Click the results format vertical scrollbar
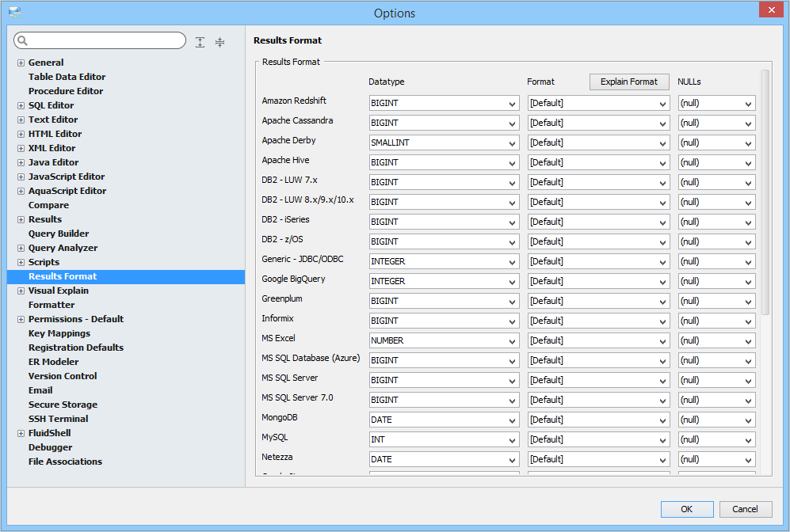790x532 pixels. [765, 192]
